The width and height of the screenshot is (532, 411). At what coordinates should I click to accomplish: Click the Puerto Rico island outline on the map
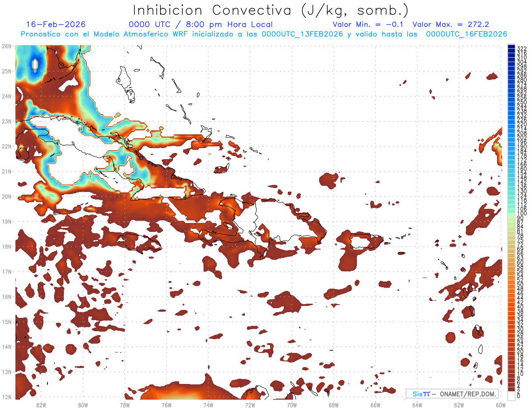tap(366, 241)
